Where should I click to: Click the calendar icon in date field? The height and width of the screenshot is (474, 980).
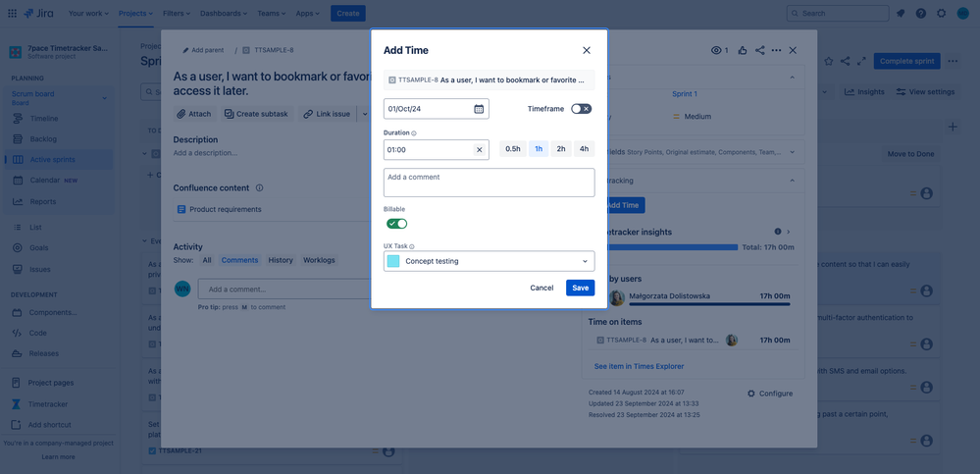coord(479,109)
